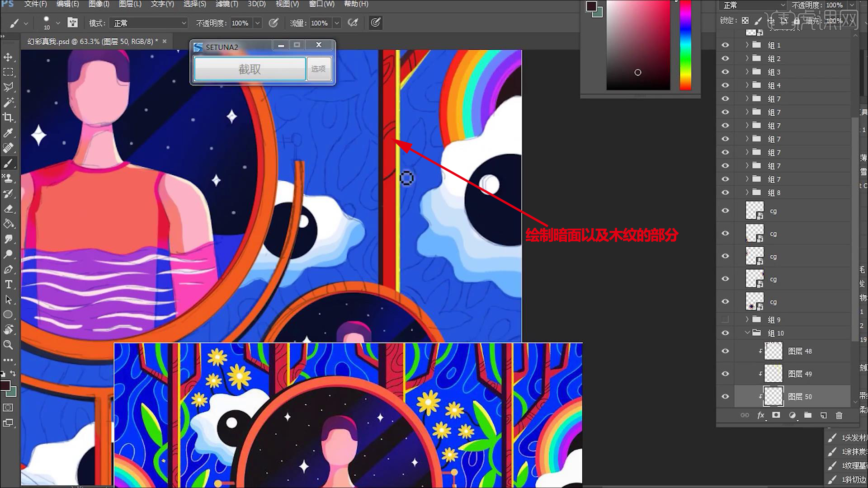The height and width of the screenshot is (488, 868).
Task: Select the Zoom tool
Action: click(8, 345)
